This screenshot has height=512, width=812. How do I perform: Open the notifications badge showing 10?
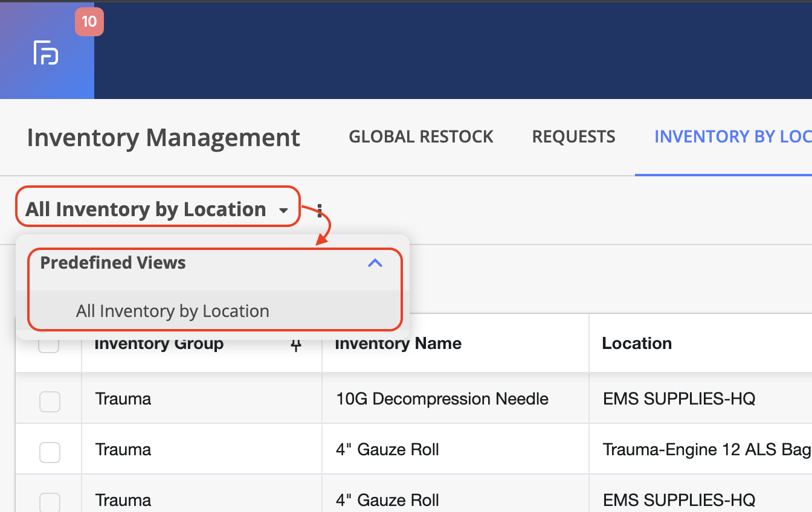89,22
